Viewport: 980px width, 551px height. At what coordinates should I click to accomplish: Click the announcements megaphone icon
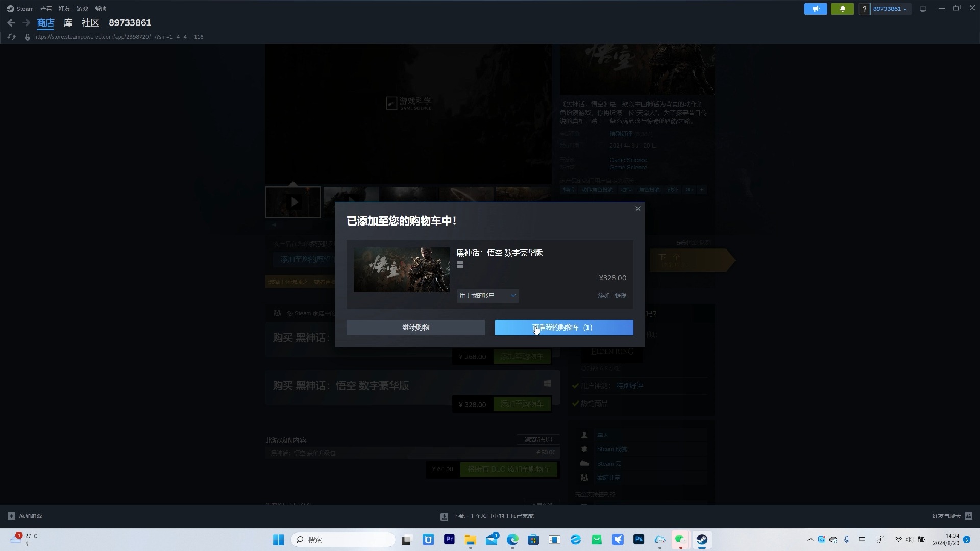coord(816,9)
